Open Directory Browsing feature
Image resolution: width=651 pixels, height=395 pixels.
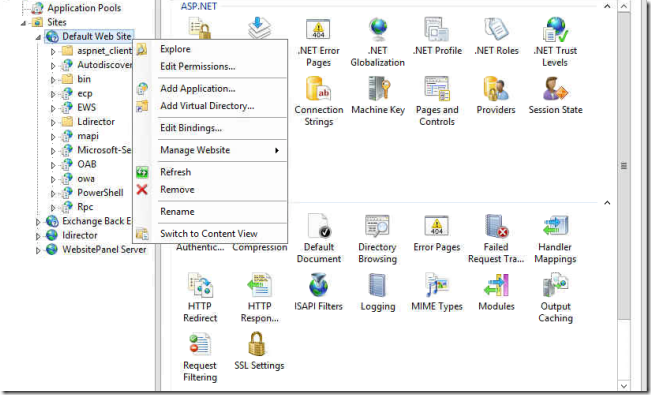(x=377, y=239)
